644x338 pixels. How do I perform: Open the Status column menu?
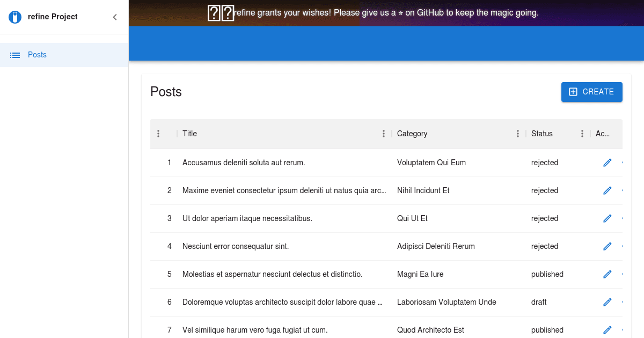[582, 134]
